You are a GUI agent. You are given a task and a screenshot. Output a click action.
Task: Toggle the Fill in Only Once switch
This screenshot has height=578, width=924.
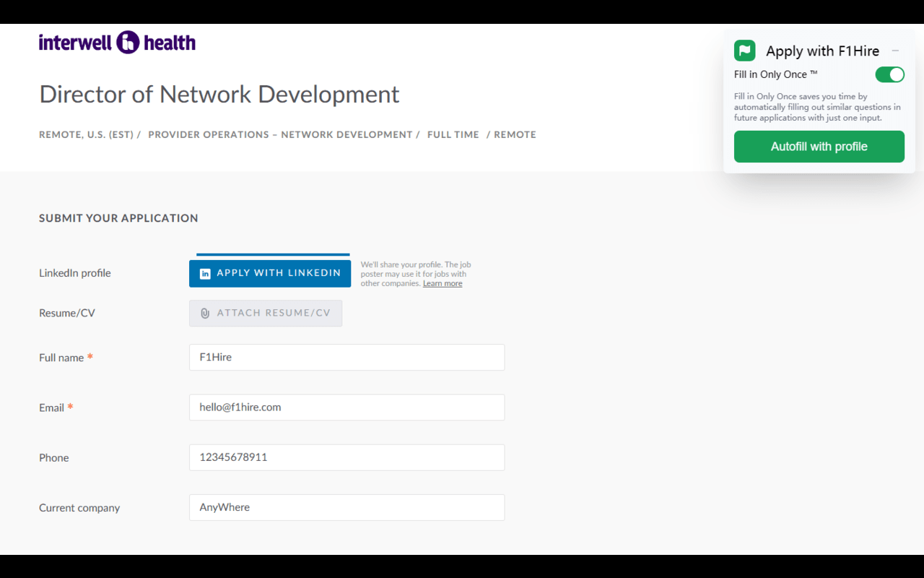tap(889, 74)
